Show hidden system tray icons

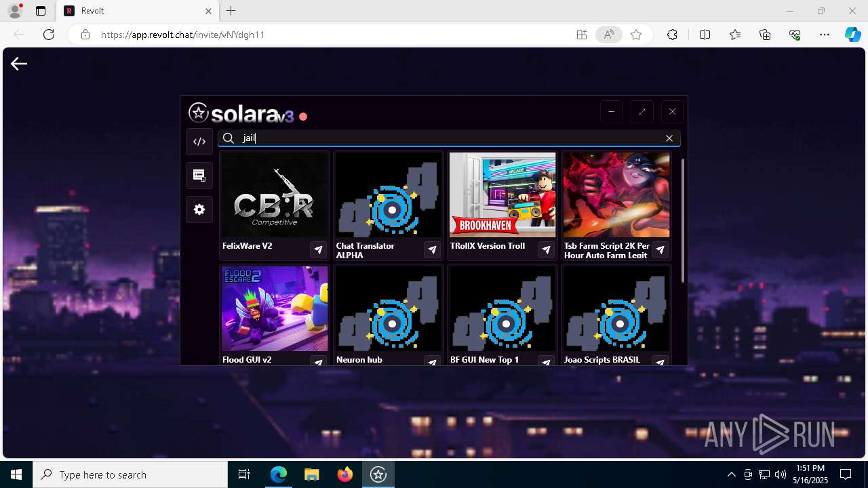click(731, 474)
